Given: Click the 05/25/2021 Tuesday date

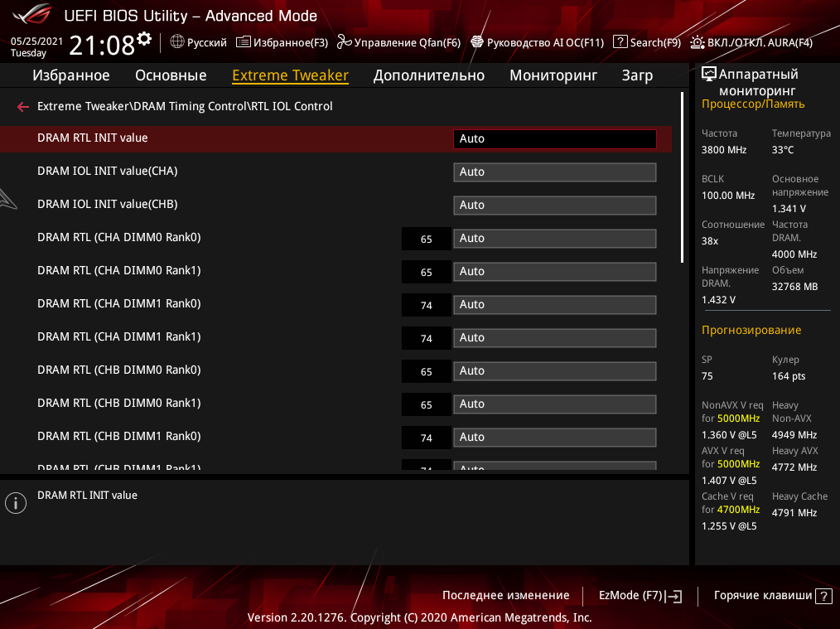Looking at the screenshot, I should coord(36,47).
